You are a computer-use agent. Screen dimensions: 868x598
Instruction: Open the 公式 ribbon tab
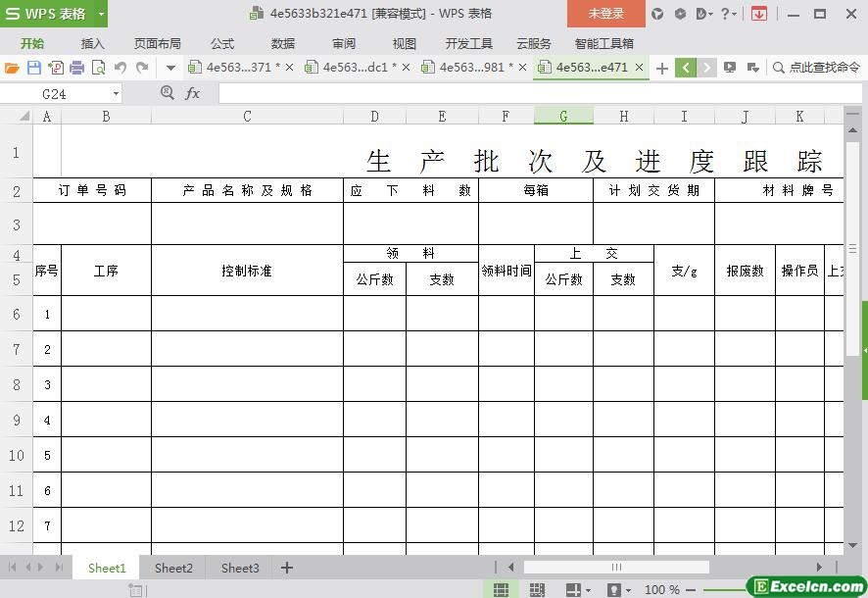(222, 44)
